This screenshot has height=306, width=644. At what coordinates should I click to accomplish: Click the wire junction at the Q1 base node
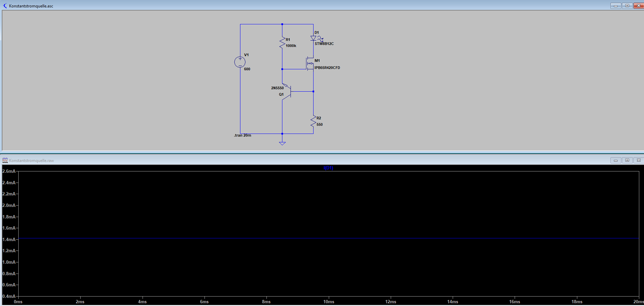click(314, 91)
